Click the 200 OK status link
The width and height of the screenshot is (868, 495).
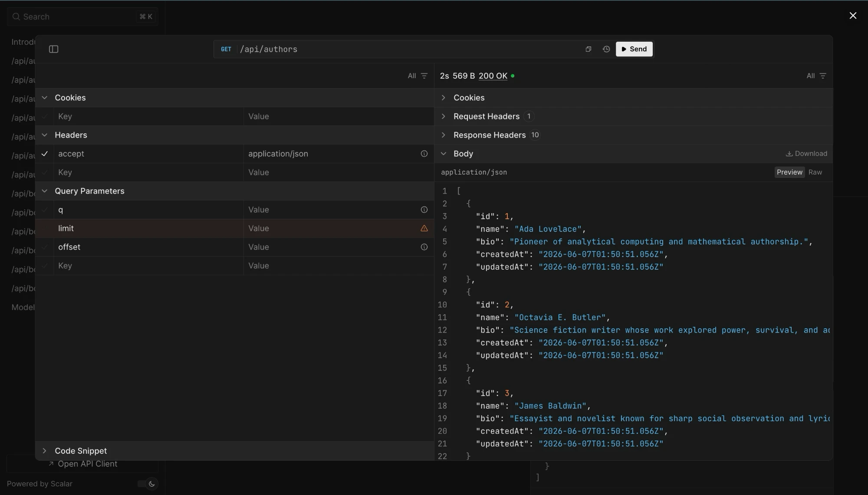tap(493, 76)
